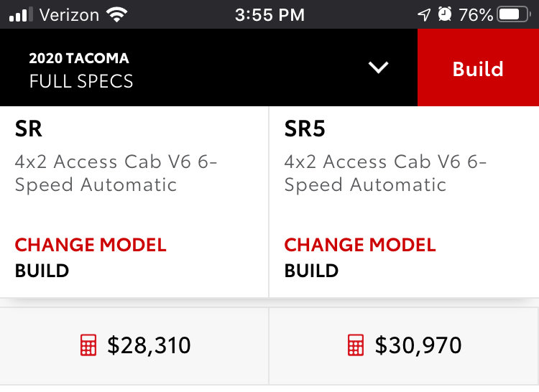Tap the calculator icon beside $28,310

88,345
